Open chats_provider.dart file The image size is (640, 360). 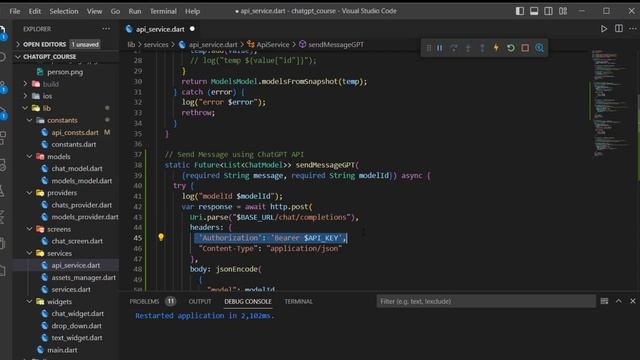tap(81, 205)
